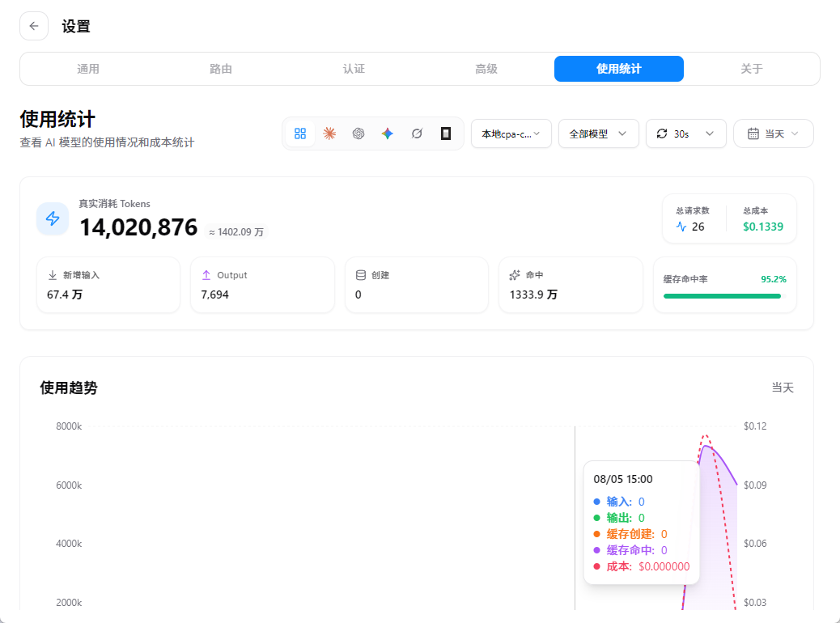Select the 使用统计 tab
840x623 pixels.
pyautogui.click(x=619, y=69)
